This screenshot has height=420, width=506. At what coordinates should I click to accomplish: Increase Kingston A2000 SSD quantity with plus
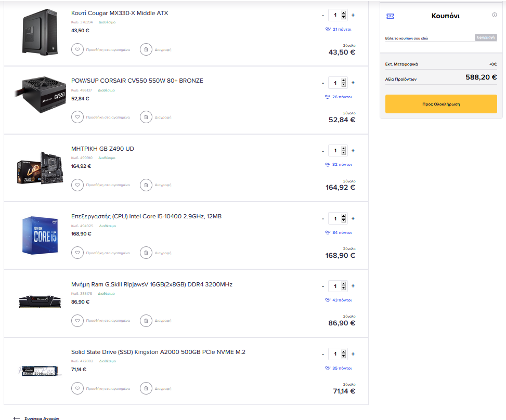[353, 354]
